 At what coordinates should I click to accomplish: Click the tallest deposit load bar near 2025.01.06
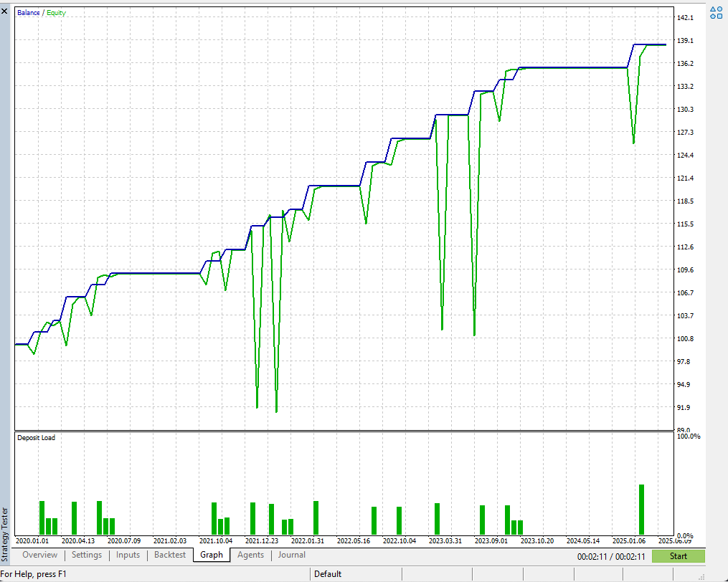[x=641, y=510]
